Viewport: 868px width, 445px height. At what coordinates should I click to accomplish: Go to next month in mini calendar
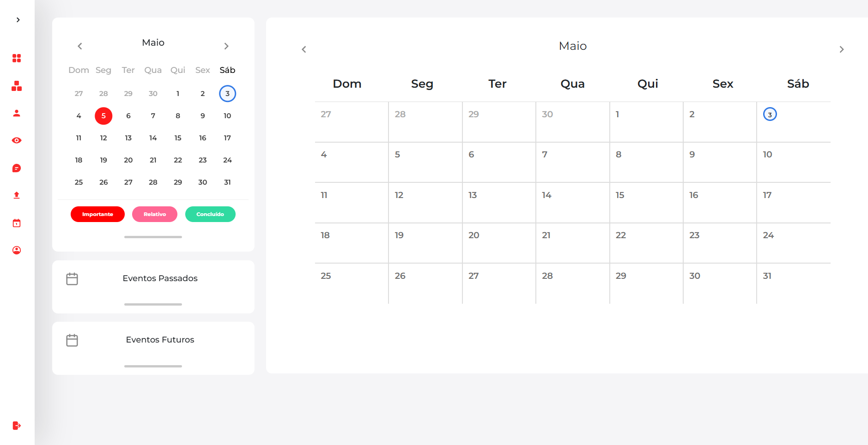[x=226, y=46]
